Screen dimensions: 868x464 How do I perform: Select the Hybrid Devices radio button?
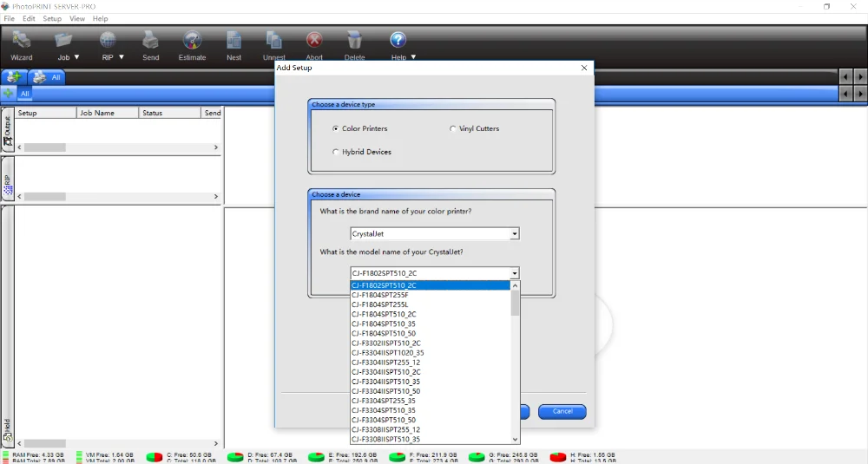point(335,152)
